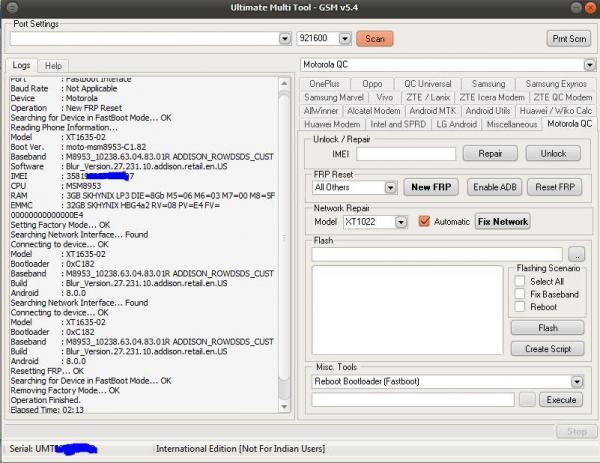
Task: Open the Oppo tab
Action: tap(372, 84)
